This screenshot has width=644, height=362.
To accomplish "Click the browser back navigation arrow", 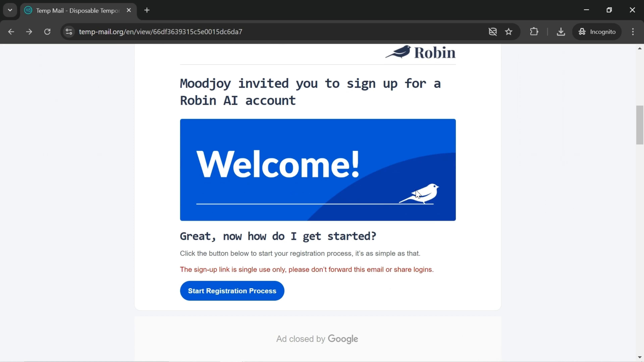I will click(11, 31).
